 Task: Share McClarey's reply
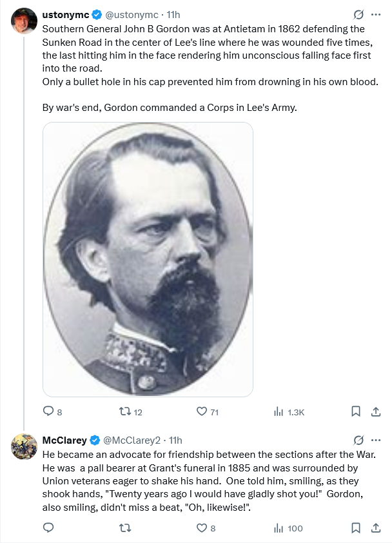click(376, 528)
